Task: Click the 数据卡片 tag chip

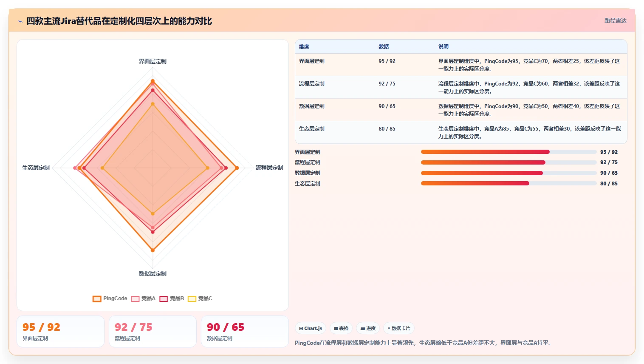Action: (x=399, y=328)
